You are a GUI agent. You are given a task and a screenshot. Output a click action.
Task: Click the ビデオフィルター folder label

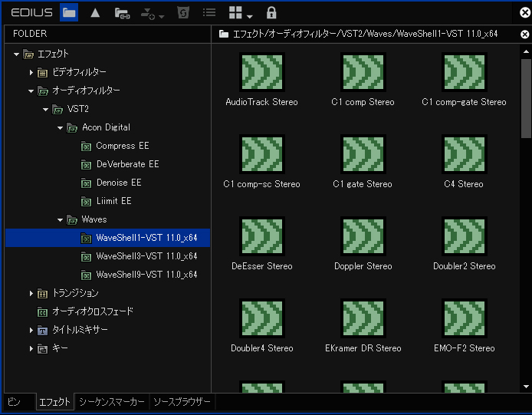(79, 72)
